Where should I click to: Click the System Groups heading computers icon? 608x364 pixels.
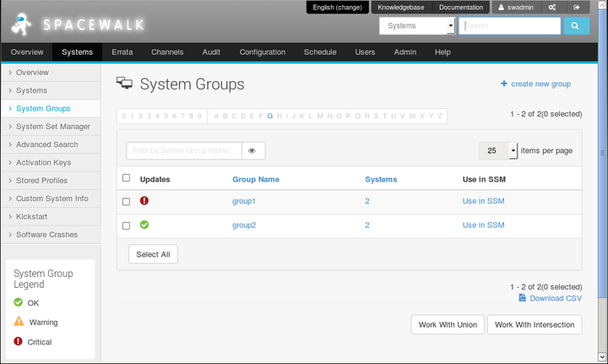coord(124,83)
